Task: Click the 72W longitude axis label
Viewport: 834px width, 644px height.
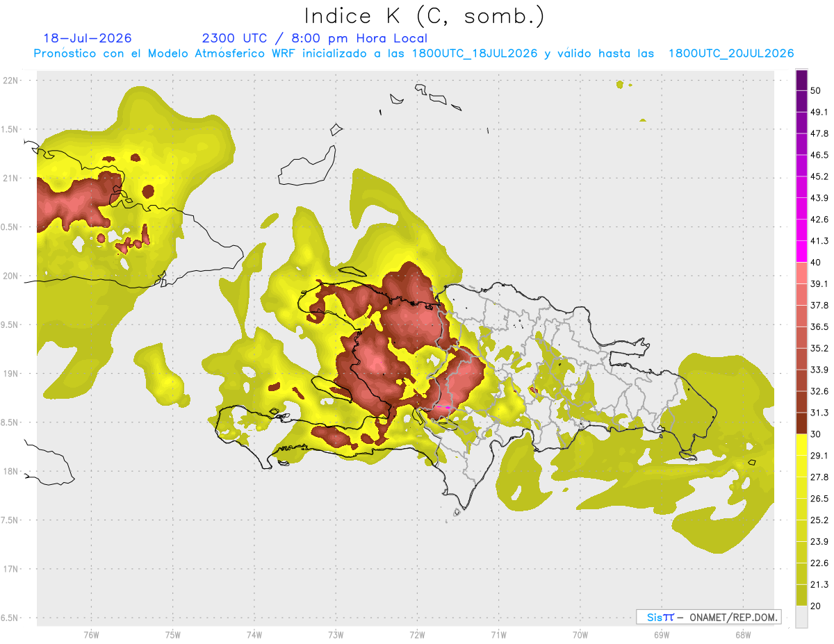Action: pyautogui.click(x=417, y=635)
